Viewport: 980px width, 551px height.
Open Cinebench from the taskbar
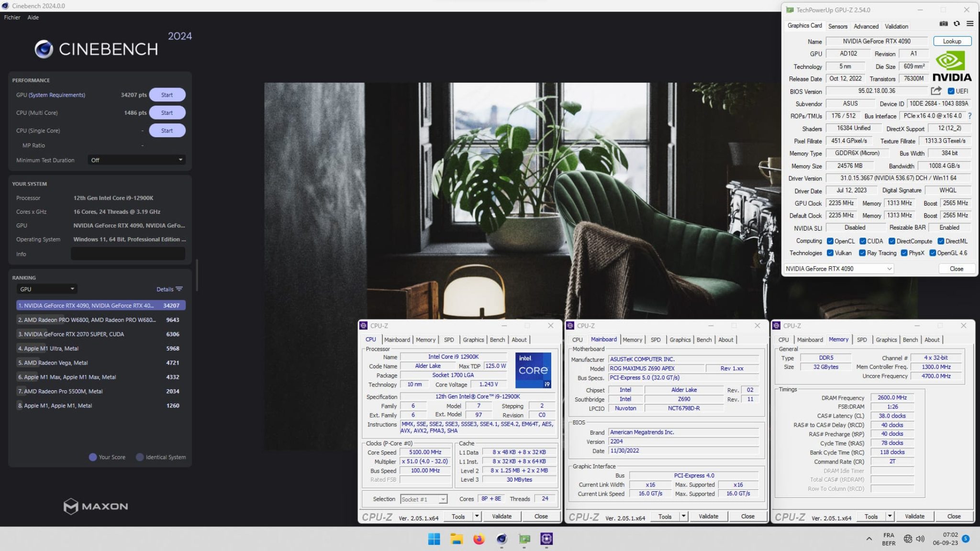(x=501, y=540)
